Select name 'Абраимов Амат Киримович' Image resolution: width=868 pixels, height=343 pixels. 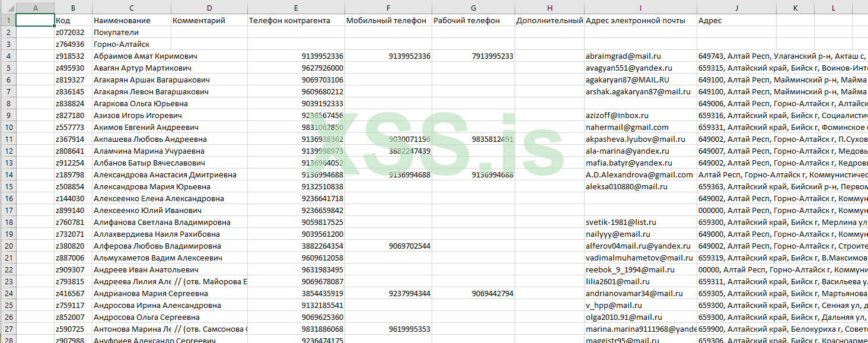(x=145, y=56)
